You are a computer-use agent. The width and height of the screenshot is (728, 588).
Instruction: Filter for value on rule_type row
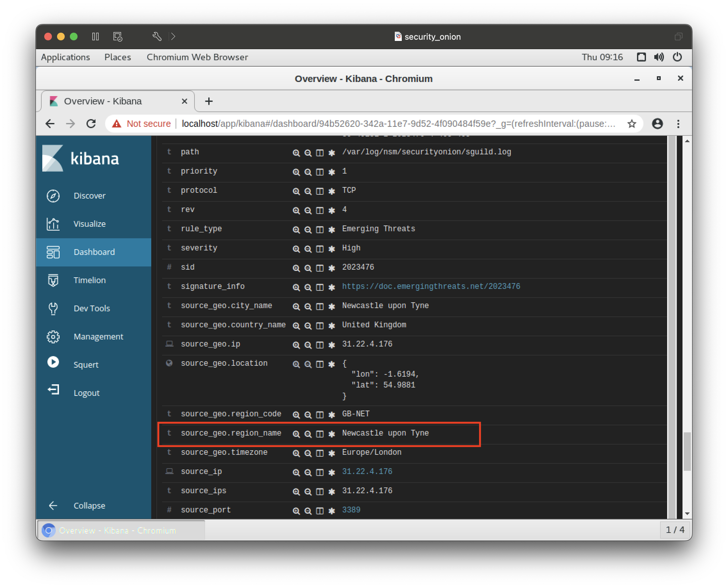click(296, 230)
